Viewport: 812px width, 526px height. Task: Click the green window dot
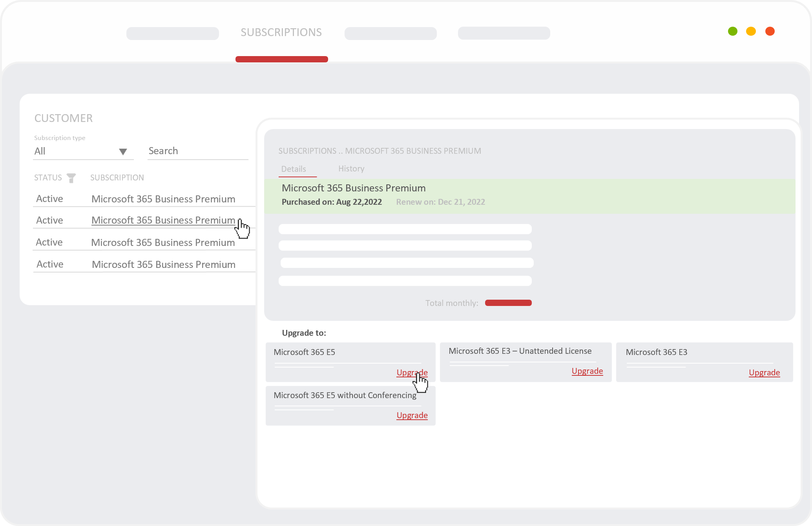[733, 31]
